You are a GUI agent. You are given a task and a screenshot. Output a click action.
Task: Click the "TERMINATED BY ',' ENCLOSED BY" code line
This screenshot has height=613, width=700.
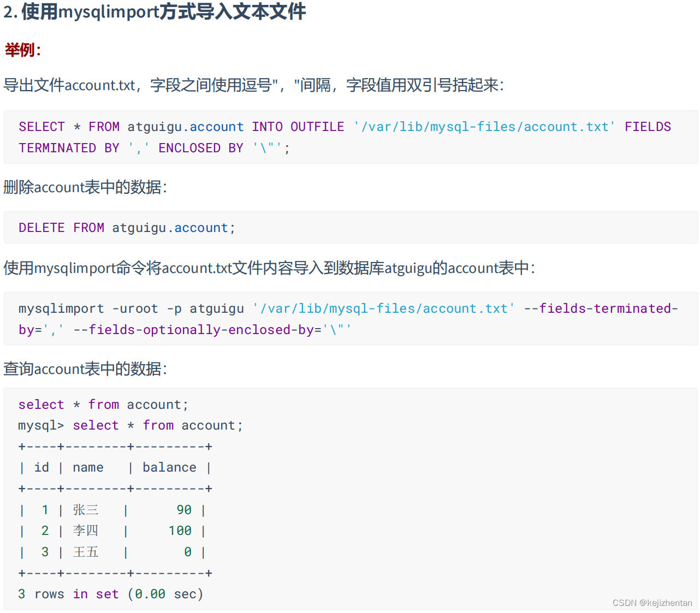(154, 148)
